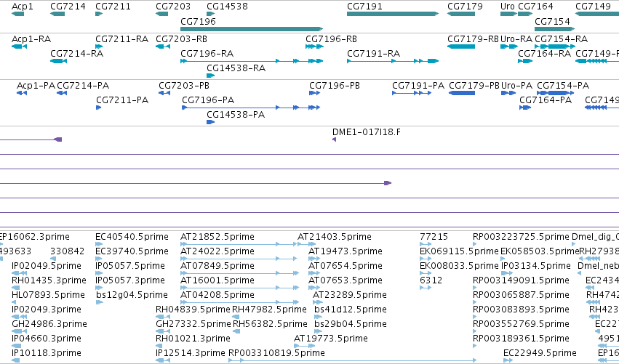The image size is (619, 364).
Task: Click the CG7211 gene label
Action: (x=113, y=7)
